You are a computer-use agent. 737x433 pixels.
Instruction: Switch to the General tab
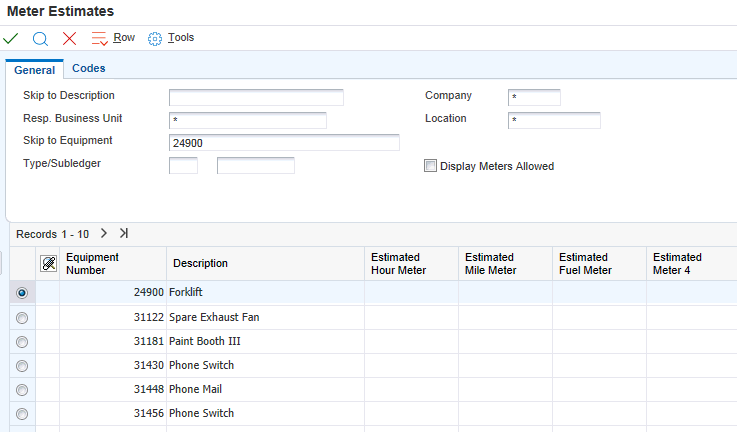point(34,70)
